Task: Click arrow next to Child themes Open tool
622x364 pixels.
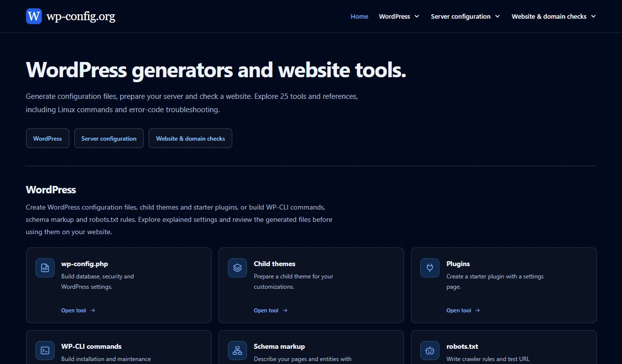Action: tap(285, 310)
